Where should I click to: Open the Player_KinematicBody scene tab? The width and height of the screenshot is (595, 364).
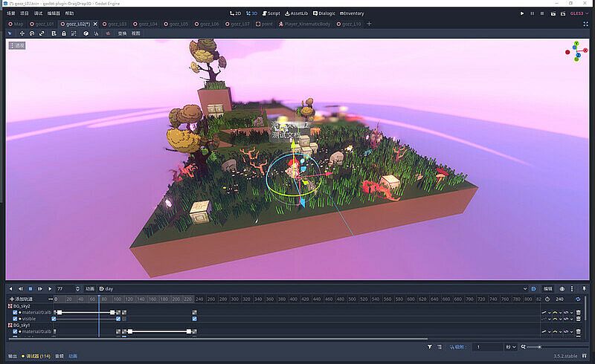(x=304, y=24)
